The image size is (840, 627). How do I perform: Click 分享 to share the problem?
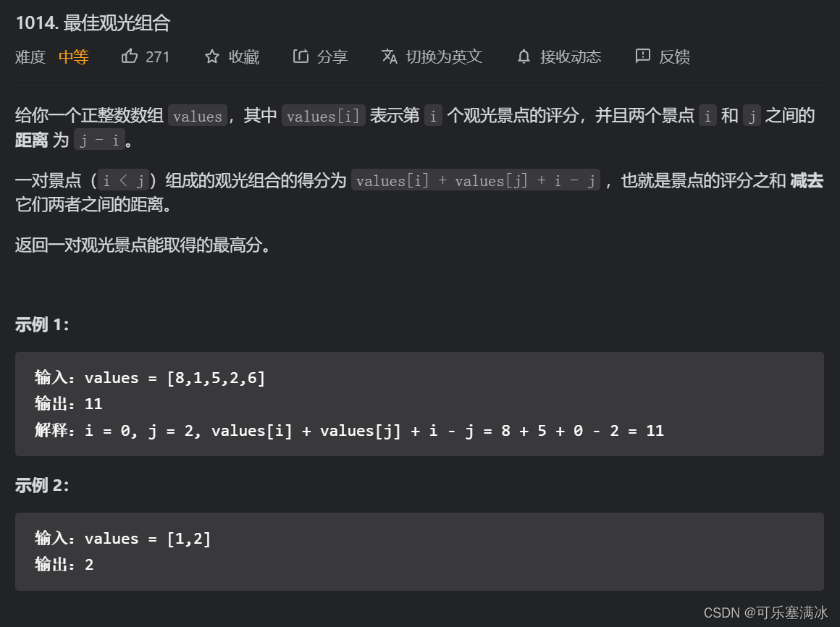[332, 57]
